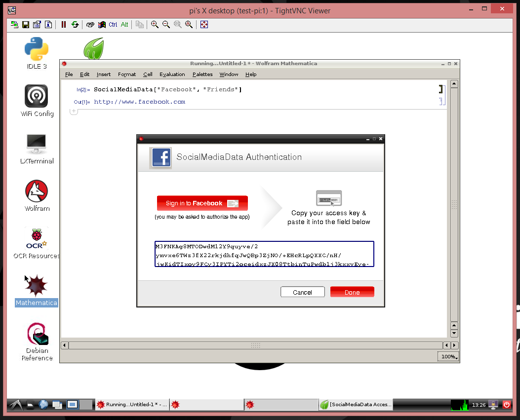Open the LXDE start menu on the taskbar
Viewport: 520px width, 420px height.
point(16,404)
